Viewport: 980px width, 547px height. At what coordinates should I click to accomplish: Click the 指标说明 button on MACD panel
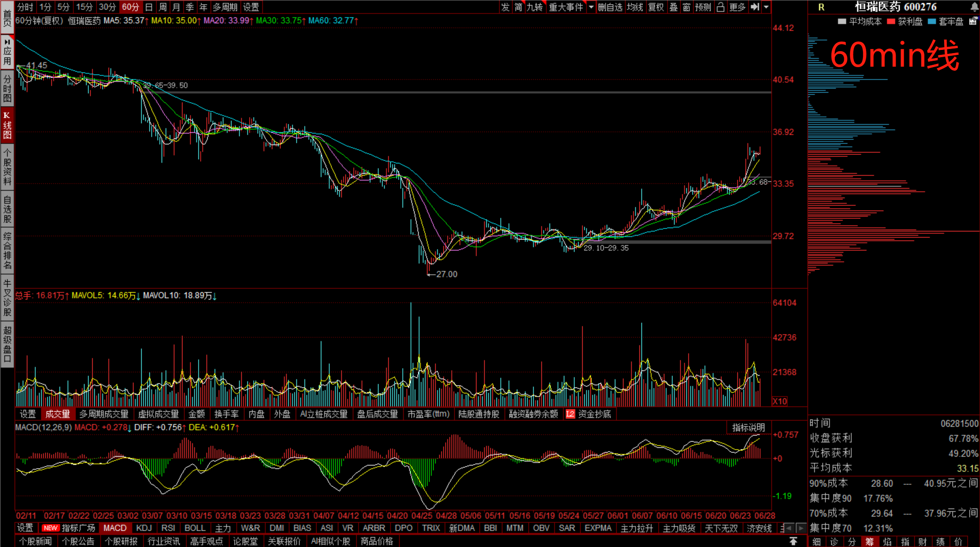coord(748,427)
